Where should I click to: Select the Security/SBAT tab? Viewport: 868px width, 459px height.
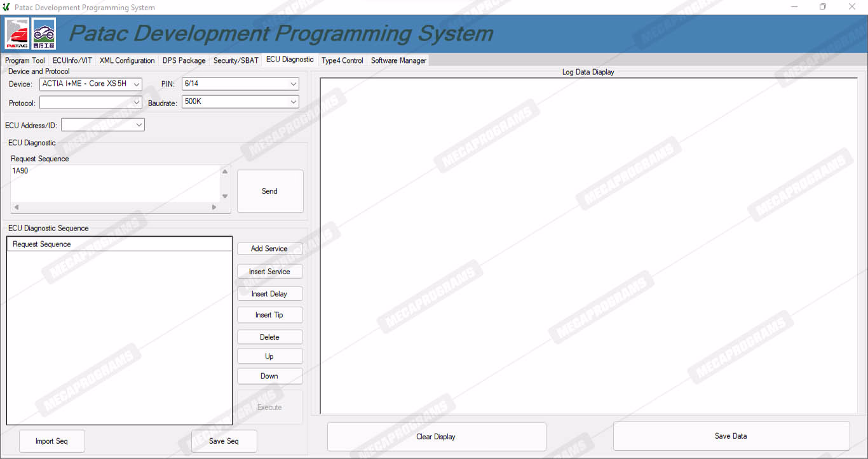236,60
